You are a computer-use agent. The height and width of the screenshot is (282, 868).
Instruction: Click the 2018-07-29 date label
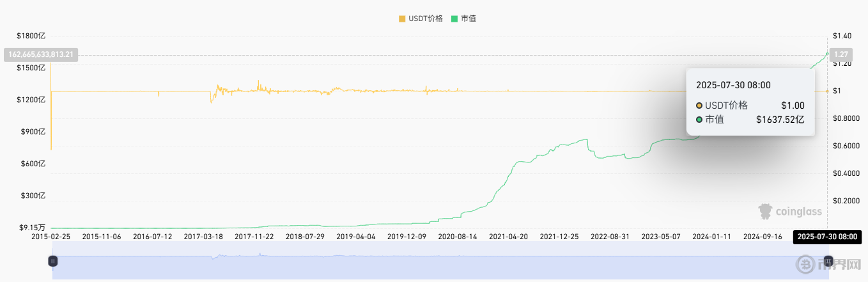[x=305, y=237]
